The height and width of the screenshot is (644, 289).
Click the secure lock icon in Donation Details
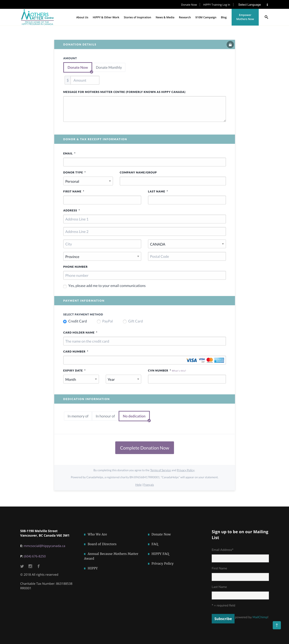(230, 45)
